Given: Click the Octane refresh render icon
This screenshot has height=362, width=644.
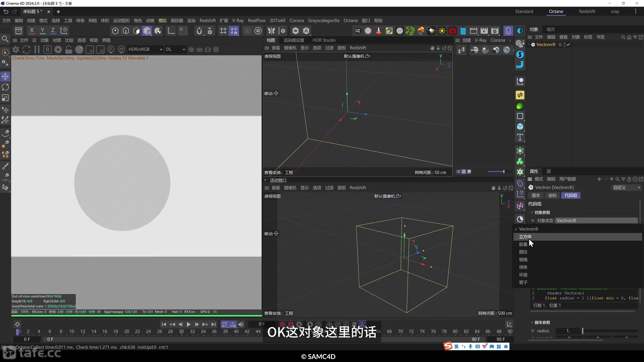Looking at the screenshot, I should [26, 50].
